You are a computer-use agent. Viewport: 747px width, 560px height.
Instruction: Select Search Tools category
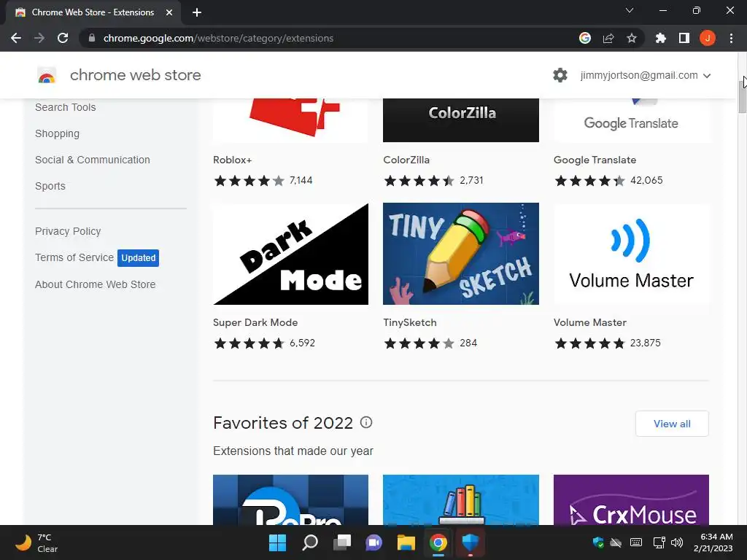[x=65, y=107]
